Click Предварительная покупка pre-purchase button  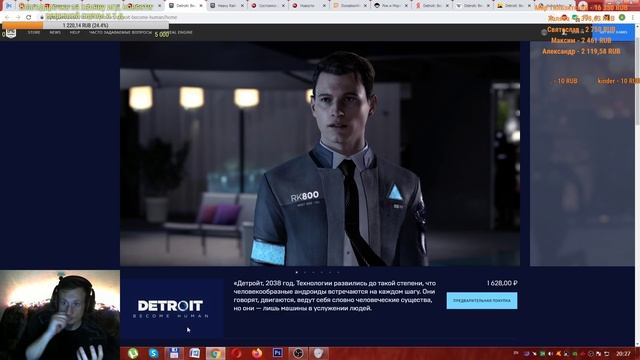click(x=482, y=300)
